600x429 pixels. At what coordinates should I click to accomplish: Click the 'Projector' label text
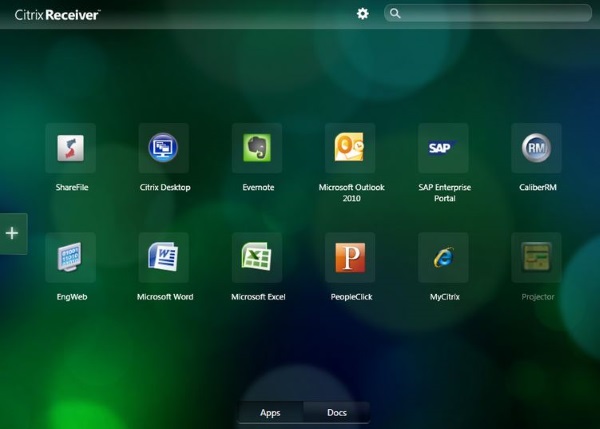(538, 297)
